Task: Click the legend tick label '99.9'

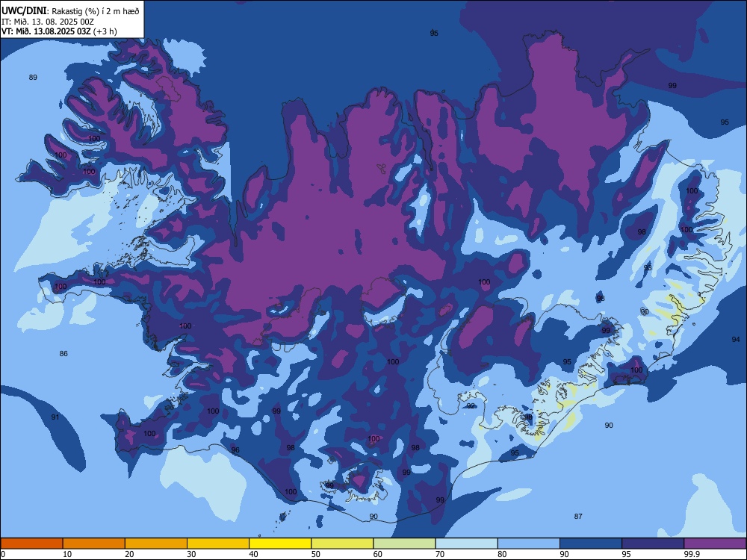Action: coord(691,554)
